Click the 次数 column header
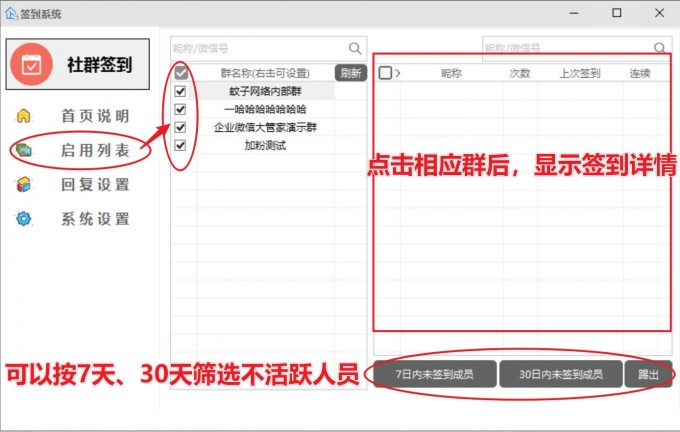 coord(520,73)
